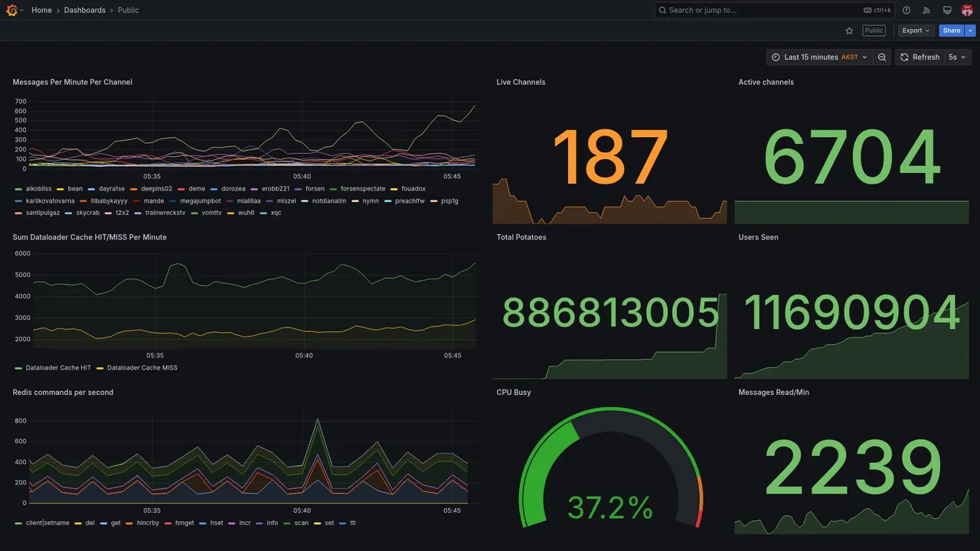Toggle Dataloader Cache MISS series visibility
Viewport: 980px width, 551px height.
coord(142,368)
